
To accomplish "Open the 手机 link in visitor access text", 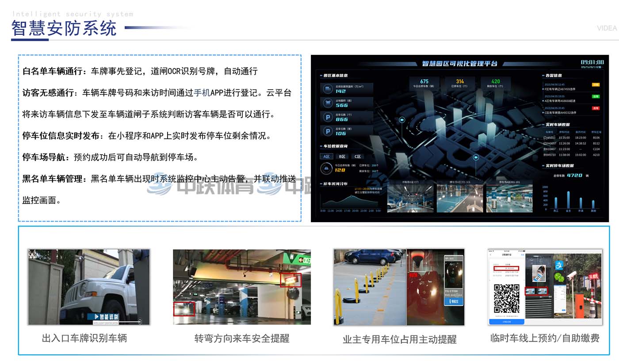I will [202, 93].
